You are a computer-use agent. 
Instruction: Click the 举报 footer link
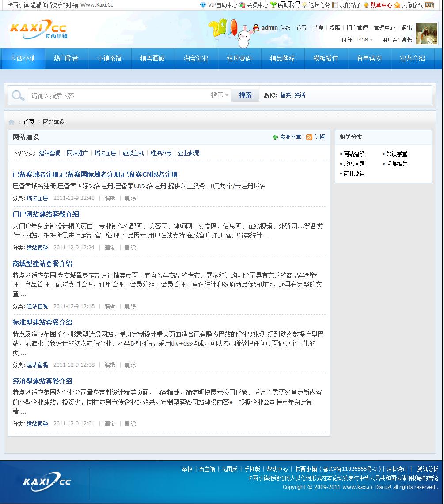pyautogui.click(x=187, y=469)
